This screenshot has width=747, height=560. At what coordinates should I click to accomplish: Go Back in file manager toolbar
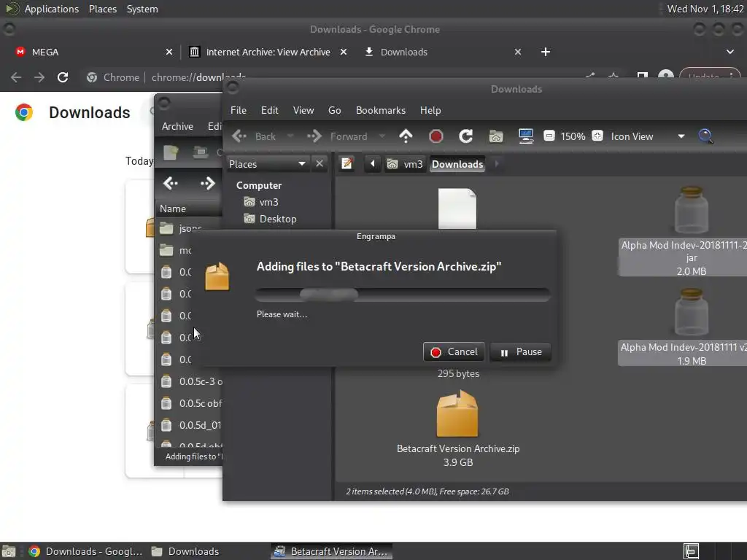coord(253,136)
